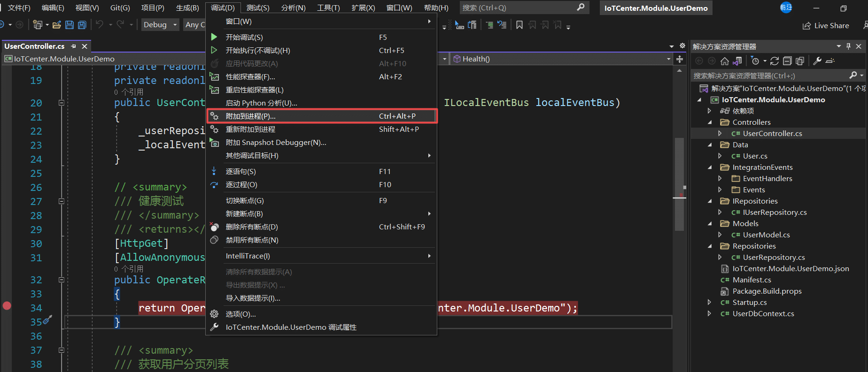The height and width of the screenshot is (372, 868).
Task: Expand the Startup.cs tree node
Action: [x=709, y=303]
